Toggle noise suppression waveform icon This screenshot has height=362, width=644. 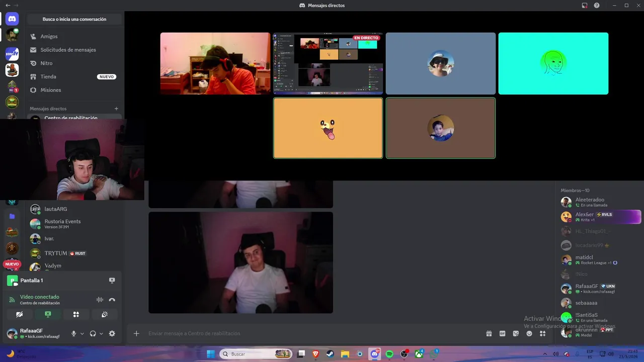[100, 300]
